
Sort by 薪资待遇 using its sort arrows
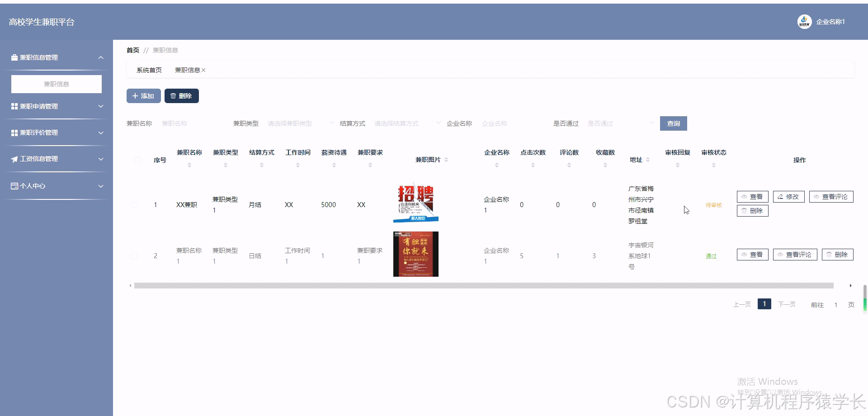(334, 165)
